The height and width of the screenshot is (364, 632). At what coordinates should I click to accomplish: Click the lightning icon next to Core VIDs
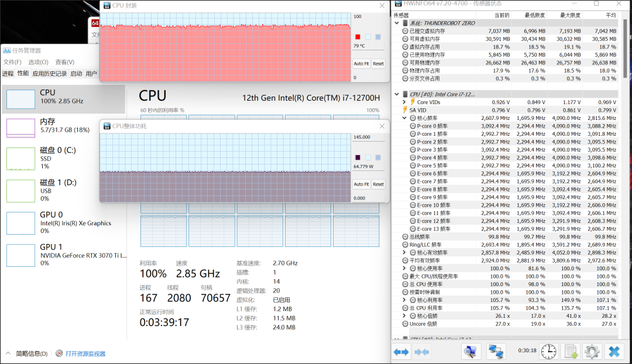coord(413,102)
